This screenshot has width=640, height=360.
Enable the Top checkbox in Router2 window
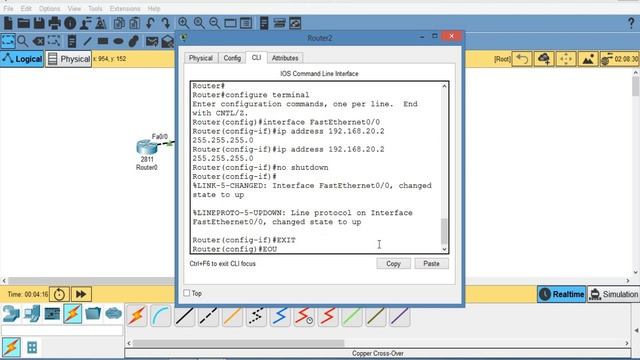pyautogui.click(x=187, y=293)
